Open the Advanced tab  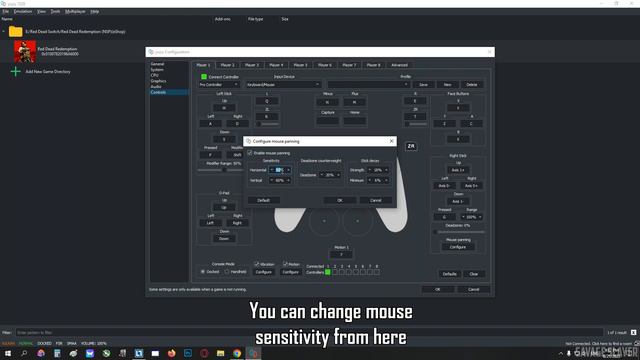[400, 65]
